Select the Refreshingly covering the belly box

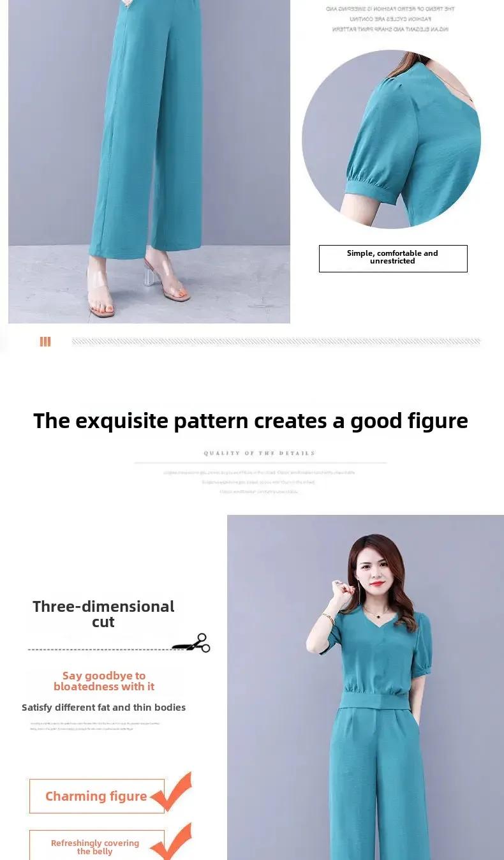pyautogui.click(x=97, y=845)
